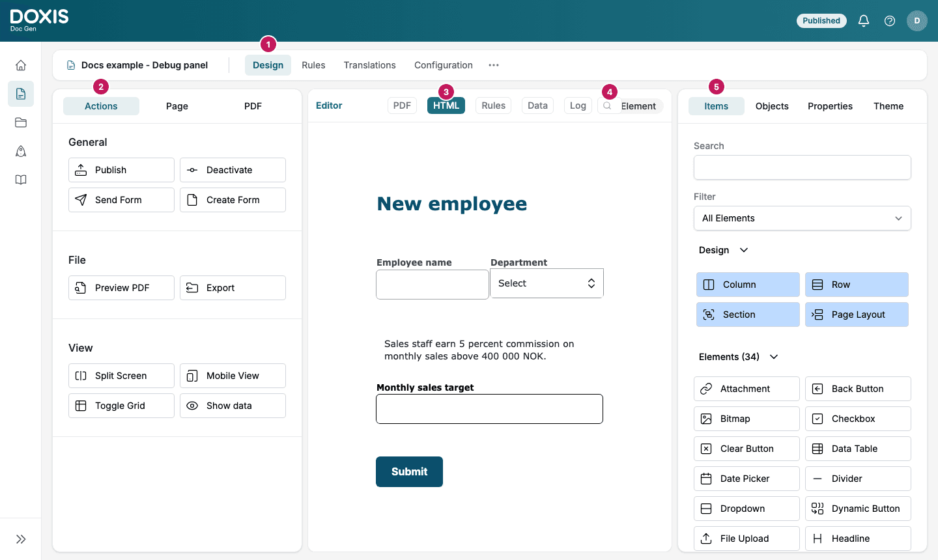938x560 pixels.
Task: Open the All Elements filter dropdown
Action: click(x=802, y=218)
